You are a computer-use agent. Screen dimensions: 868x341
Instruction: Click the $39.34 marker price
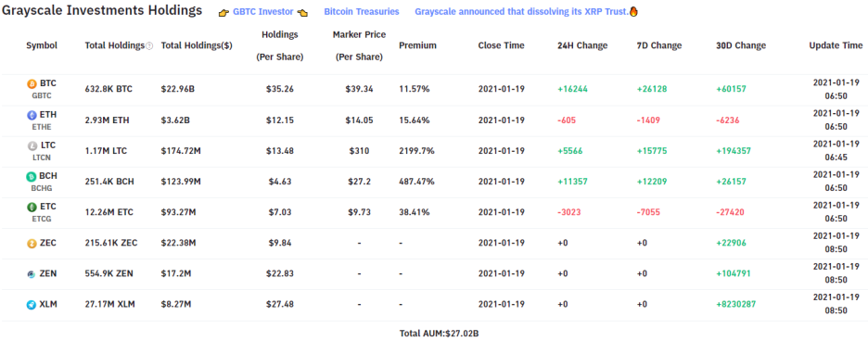pos(359,89)
